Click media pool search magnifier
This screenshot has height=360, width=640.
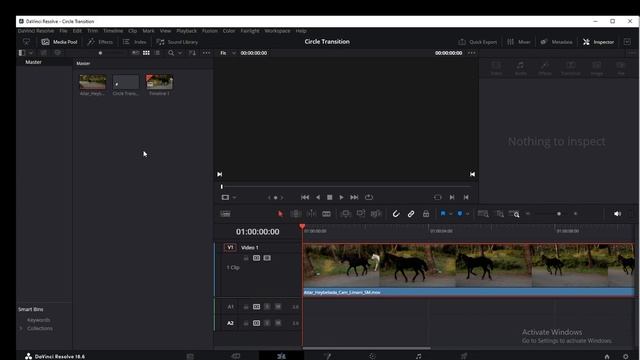click(171, 53)
